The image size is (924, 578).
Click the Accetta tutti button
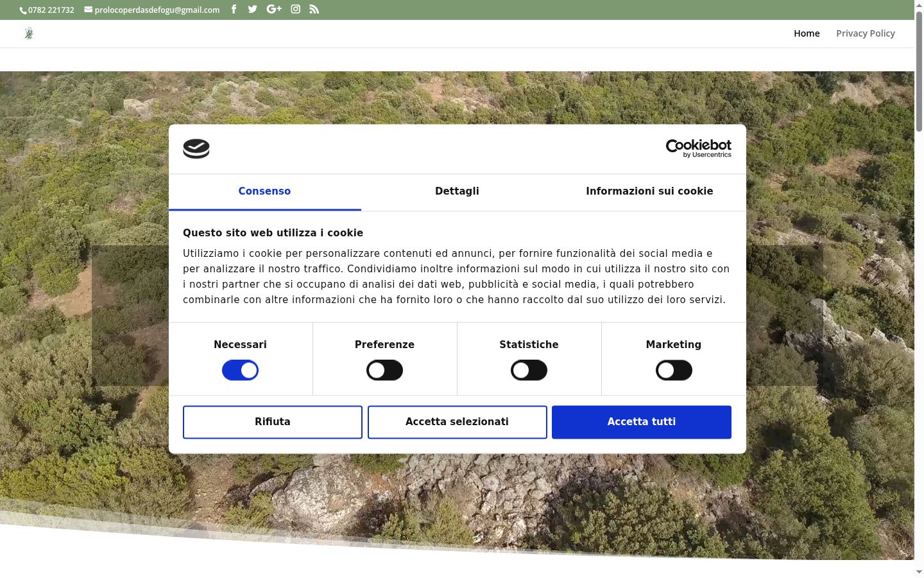pos(642,422)
